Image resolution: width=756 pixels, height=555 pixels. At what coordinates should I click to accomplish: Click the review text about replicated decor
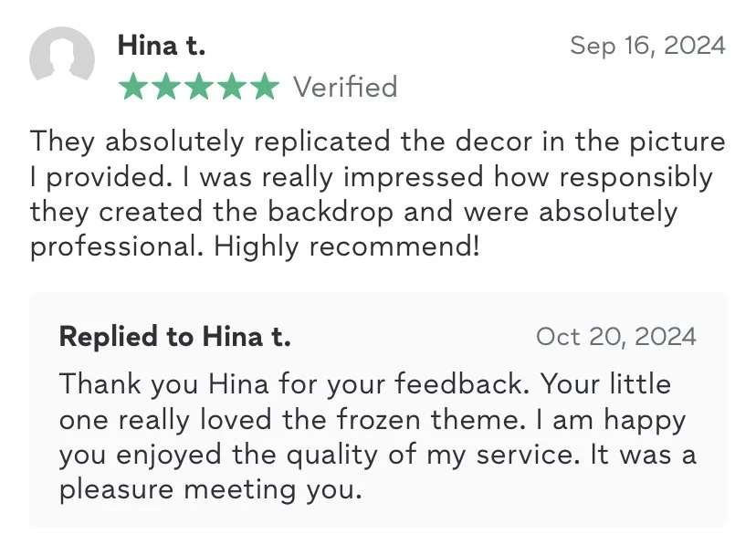click(377, 194)
